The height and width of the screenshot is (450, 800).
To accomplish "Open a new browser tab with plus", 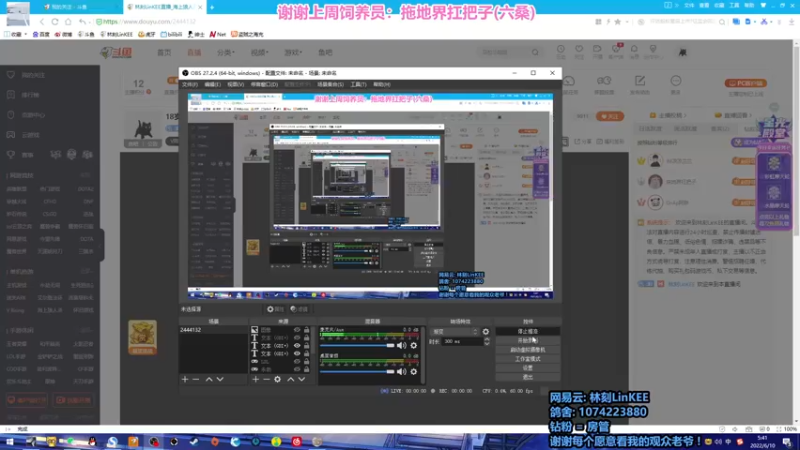I will tap(212, 7).
